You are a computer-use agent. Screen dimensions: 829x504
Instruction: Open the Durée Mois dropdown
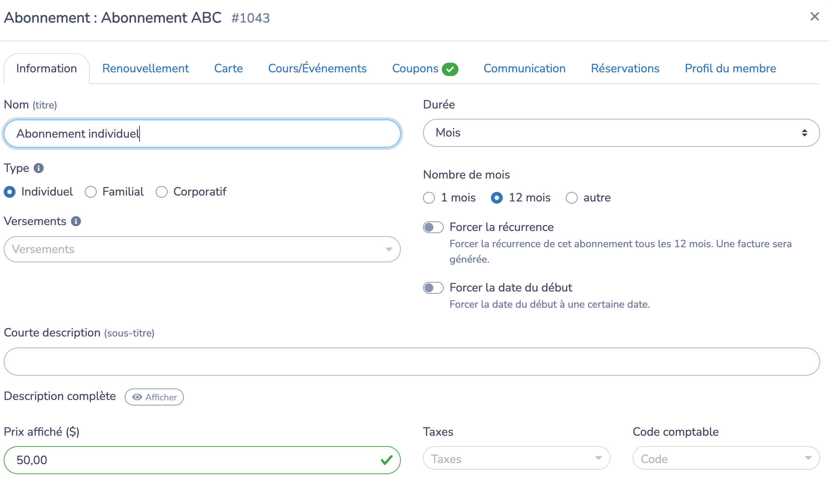[x=621, y=133]
